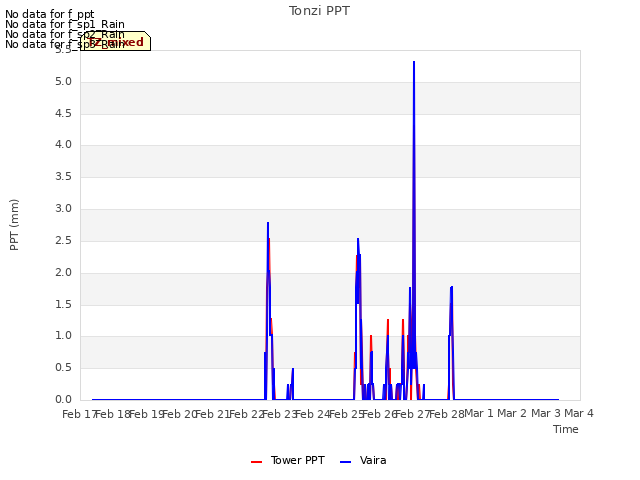
Task: Click the 'No data for f_ppt' message
Action: tap(49, 15)
